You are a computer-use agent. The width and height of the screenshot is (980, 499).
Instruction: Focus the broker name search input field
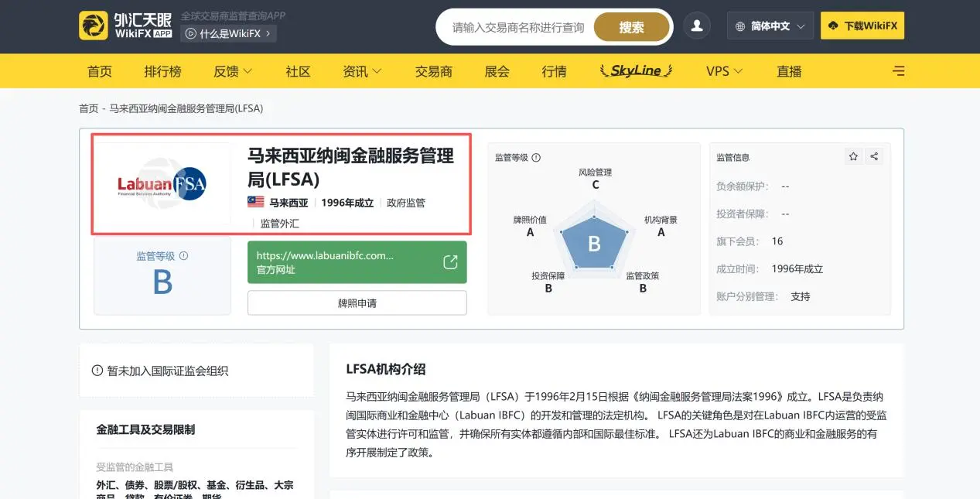click(518, 27)
